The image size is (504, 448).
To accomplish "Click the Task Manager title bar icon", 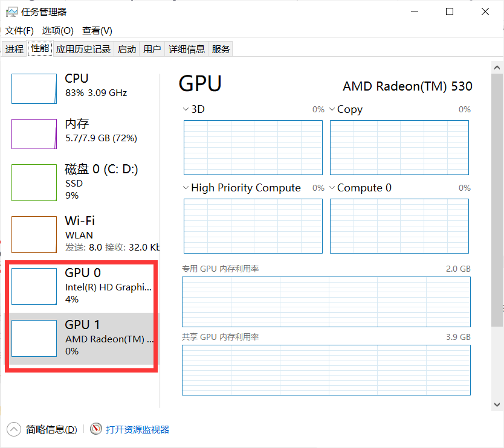I will [12, 11].
